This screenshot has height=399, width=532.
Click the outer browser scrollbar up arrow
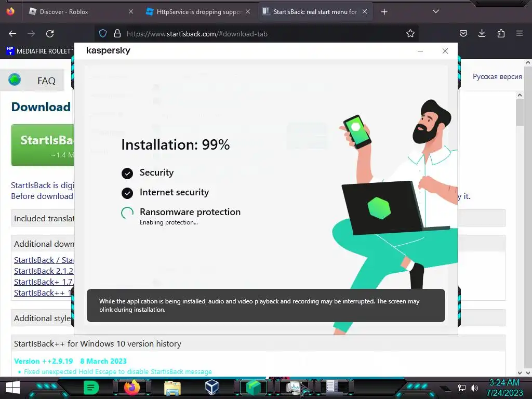point(528,62)
